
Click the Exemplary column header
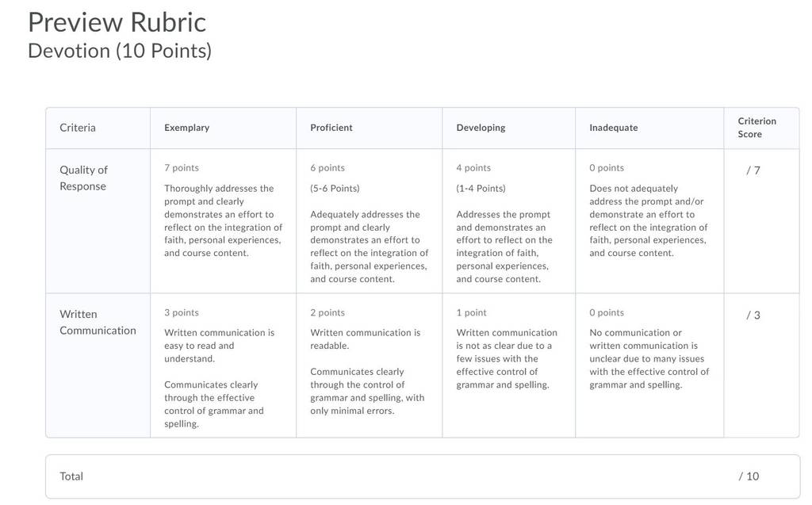click(x=186, y=128)
